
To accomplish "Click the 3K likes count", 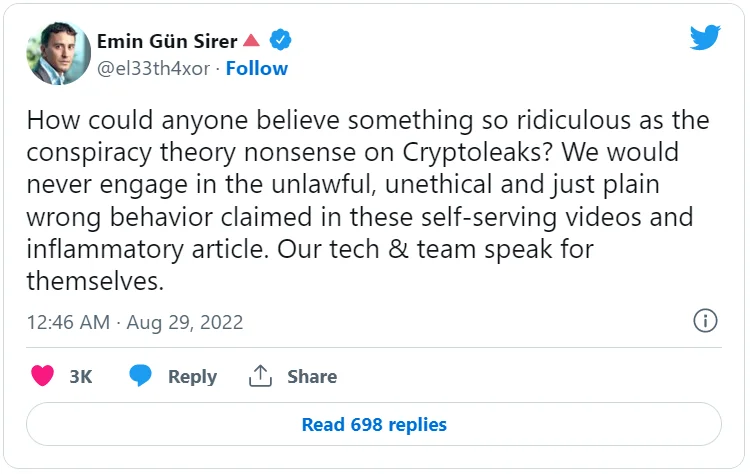I will [x=81, y=376].
